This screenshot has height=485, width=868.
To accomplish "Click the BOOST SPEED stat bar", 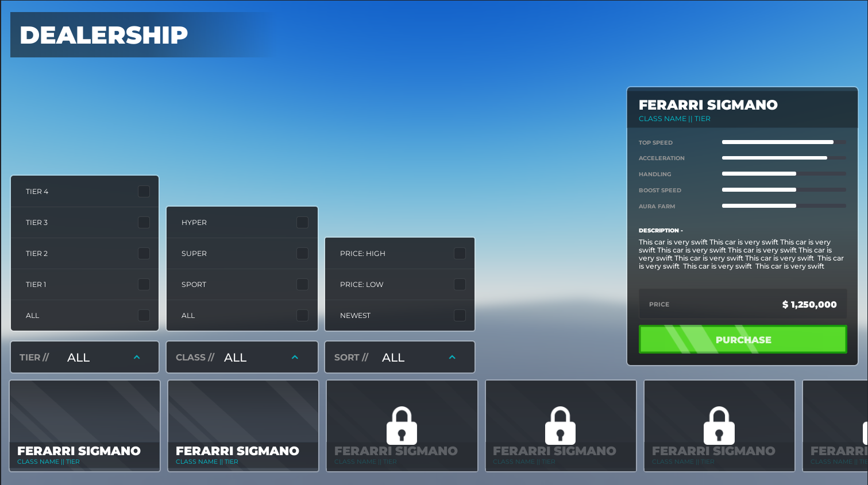I will (x=784, y=189).
